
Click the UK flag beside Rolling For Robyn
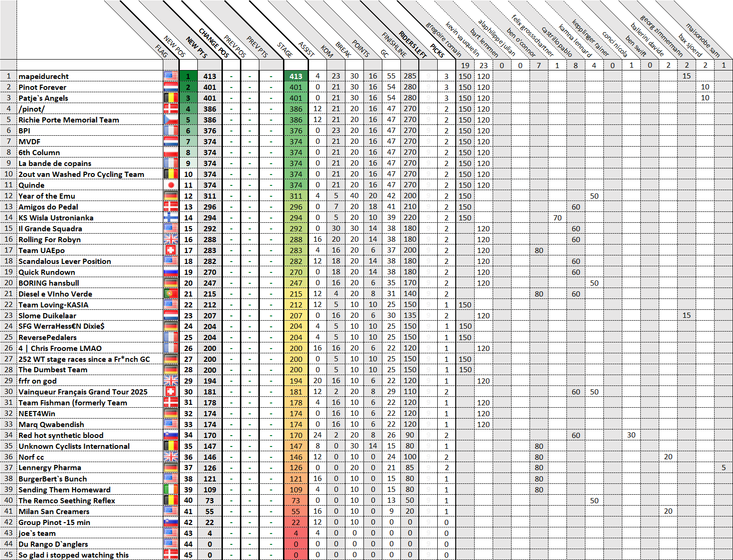click(171, 239)
